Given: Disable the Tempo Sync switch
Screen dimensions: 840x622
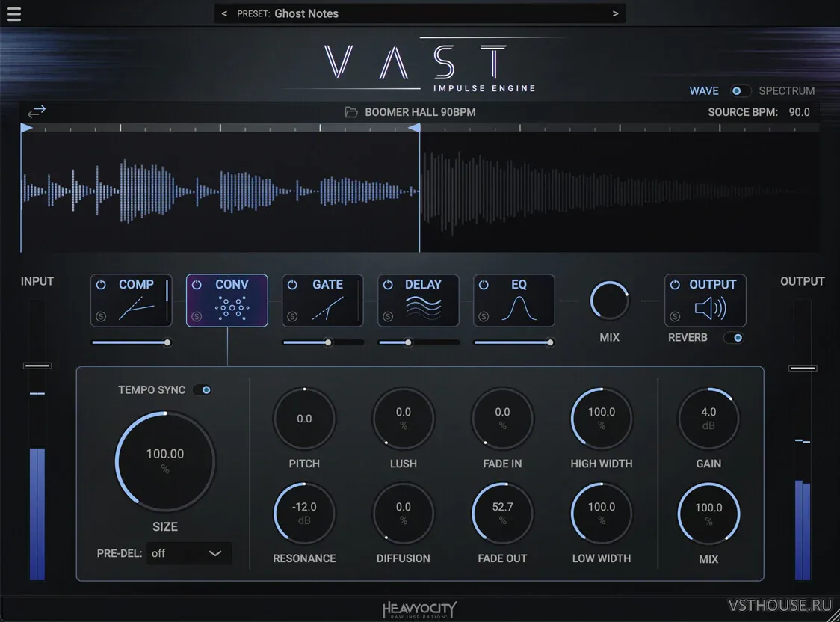Looking at the screenshot, I should coord(203,389).
